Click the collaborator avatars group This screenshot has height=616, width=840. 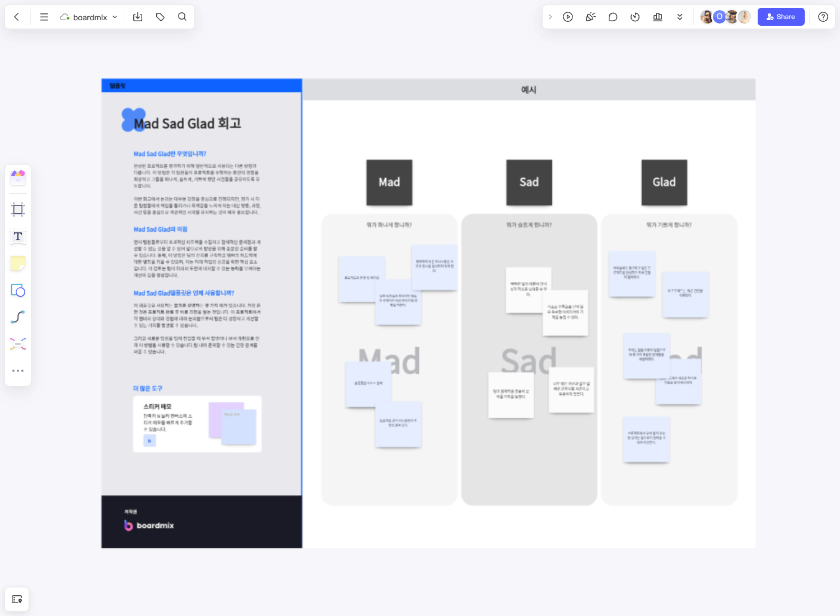(725, 17)
